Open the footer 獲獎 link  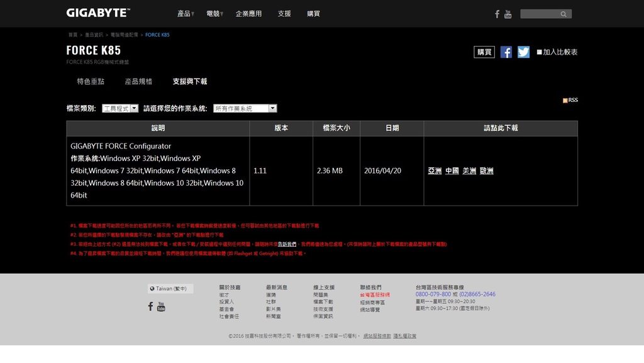270,295
